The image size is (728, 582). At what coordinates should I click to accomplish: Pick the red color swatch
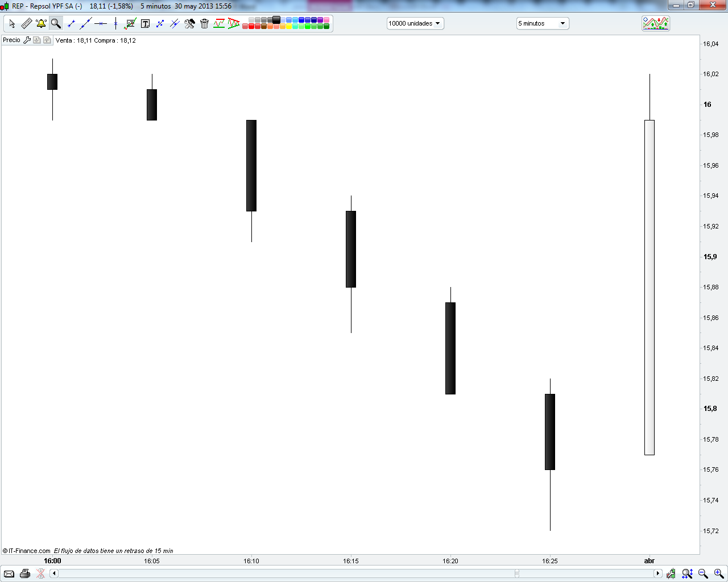pos(251,27)
